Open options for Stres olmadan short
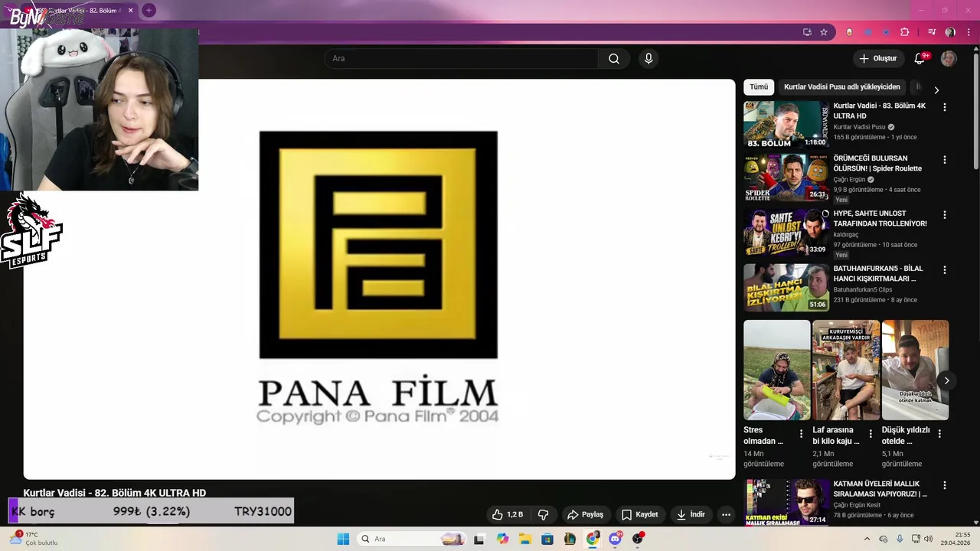 [x=802, y=434]
